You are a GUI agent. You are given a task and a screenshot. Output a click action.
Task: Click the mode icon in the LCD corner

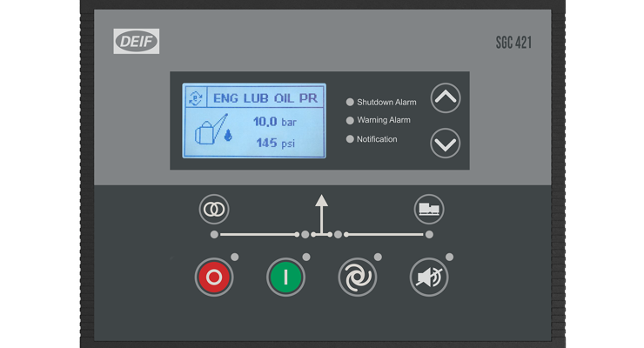(x=196, y=98)
